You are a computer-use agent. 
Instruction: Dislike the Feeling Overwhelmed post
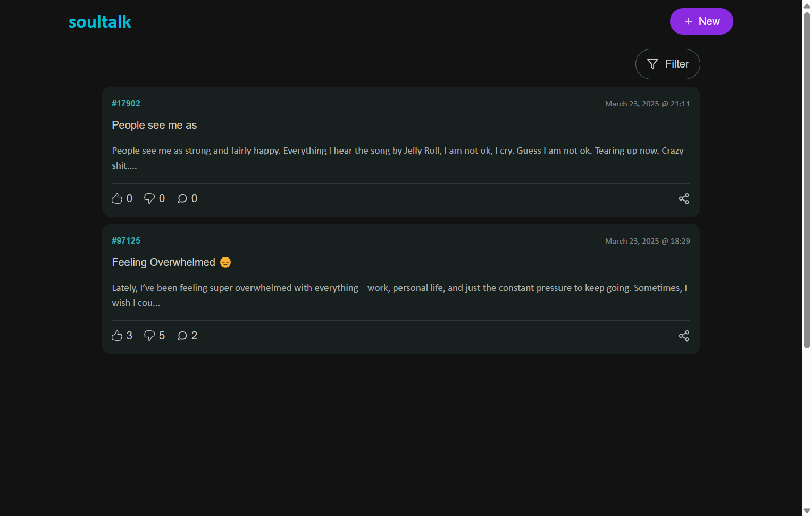tap(149, 336)
